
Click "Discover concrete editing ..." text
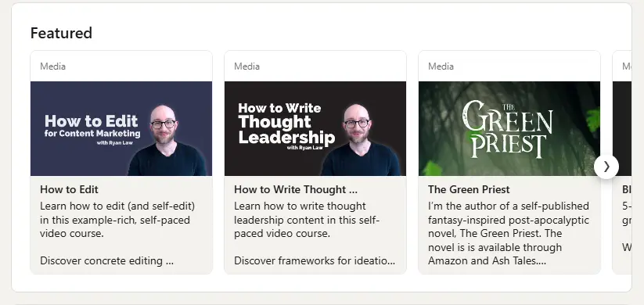tap(106, 260)
